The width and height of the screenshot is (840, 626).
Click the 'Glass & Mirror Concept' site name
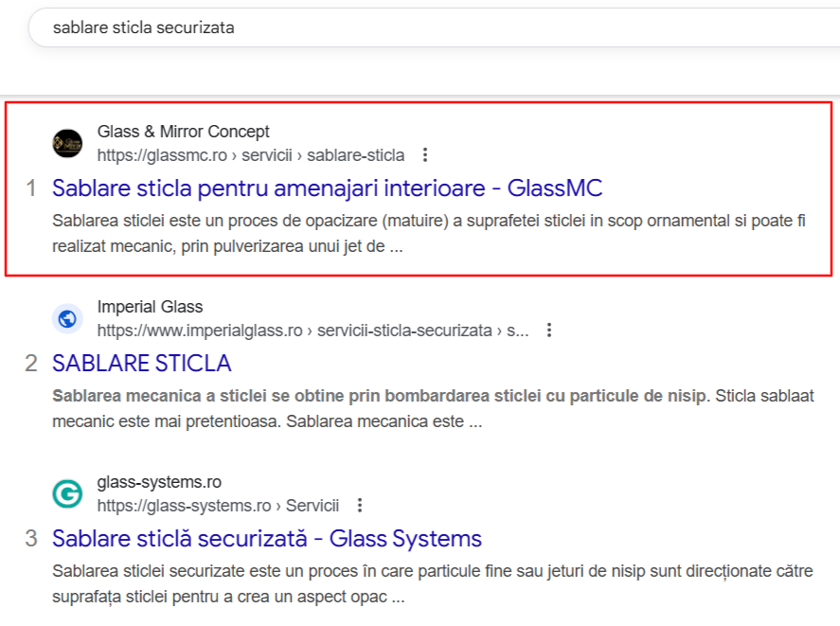[183, 132]
